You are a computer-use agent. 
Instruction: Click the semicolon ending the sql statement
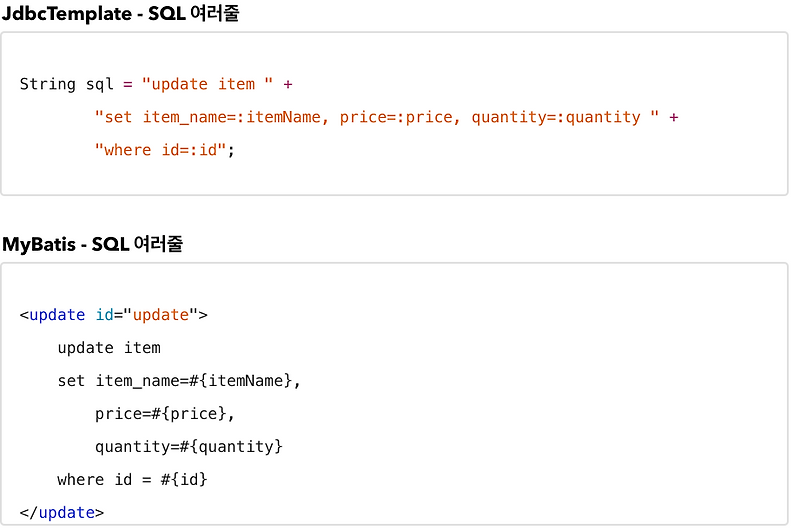click(231, 150)
